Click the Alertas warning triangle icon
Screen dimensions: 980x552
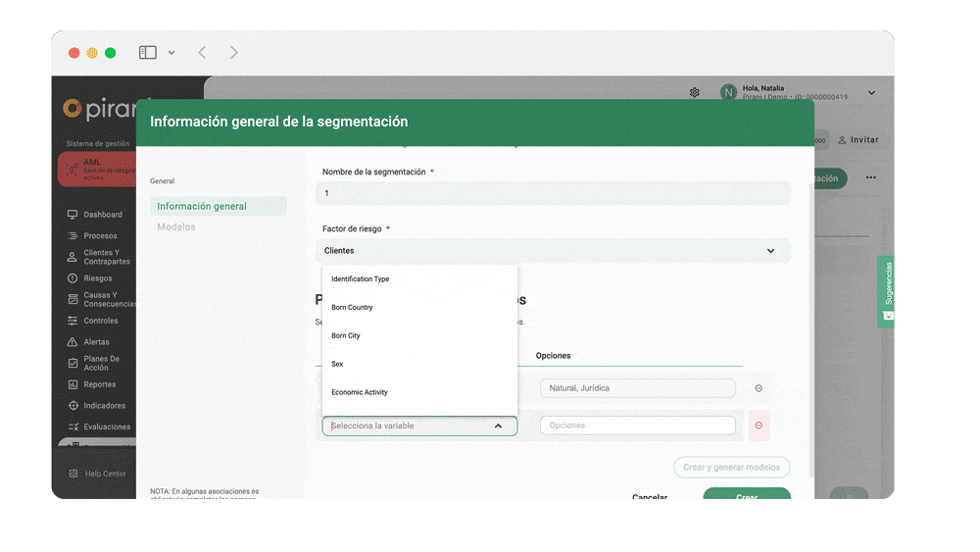click(x=73, y=342)
